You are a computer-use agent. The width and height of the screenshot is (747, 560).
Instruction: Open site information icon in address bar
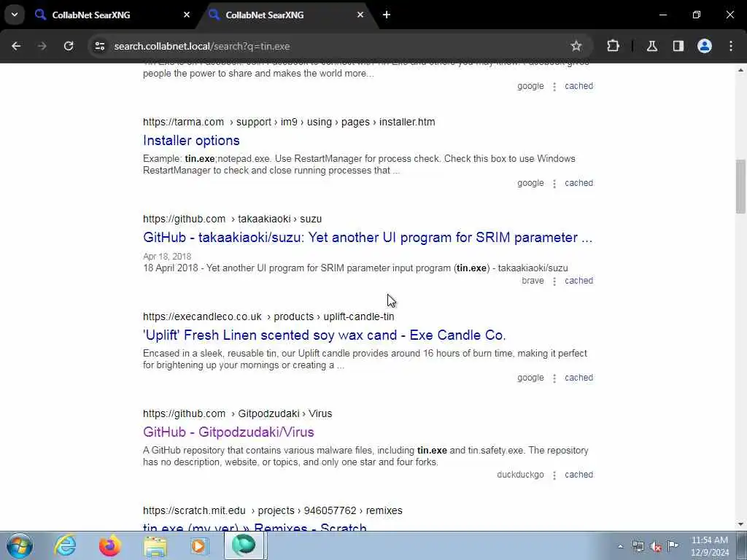pyautogui.click(x=99, y=46)
